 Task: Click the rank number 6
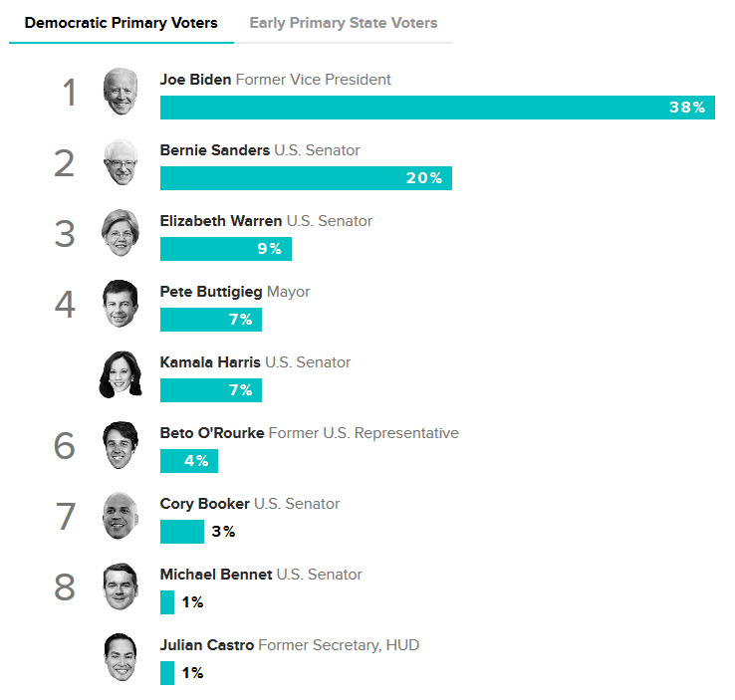[x=65, y=445]
